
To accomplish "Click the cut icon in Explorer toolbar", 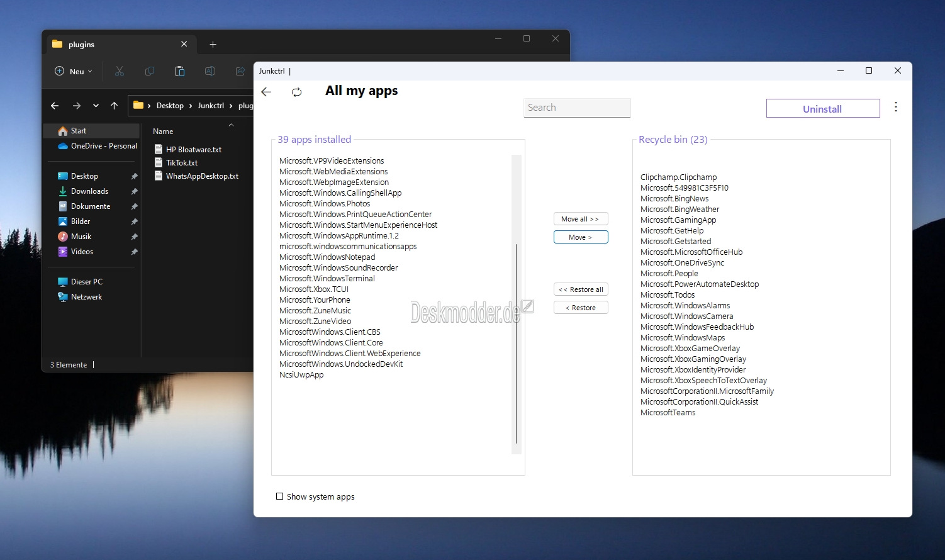I will 120,71.
